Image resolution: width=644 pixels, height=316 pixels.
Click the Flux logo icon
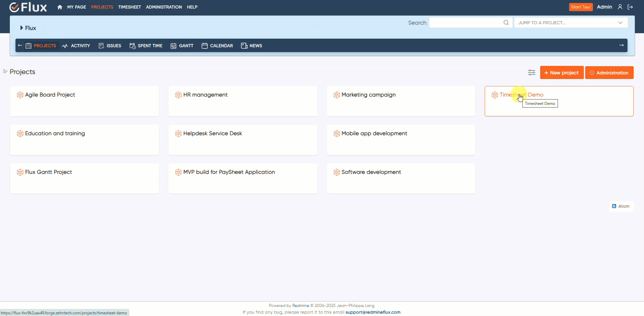coord(14,7)
